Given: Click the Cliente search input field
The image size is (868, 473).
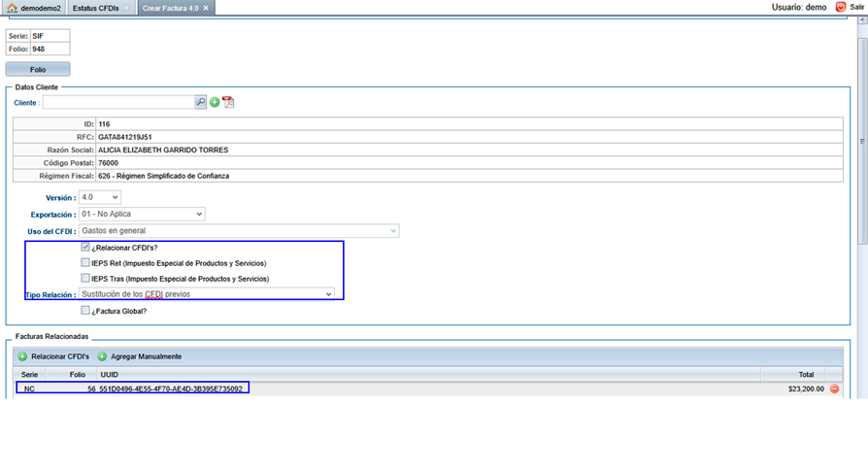Looking at the screenshot, I should coord(117,102).
